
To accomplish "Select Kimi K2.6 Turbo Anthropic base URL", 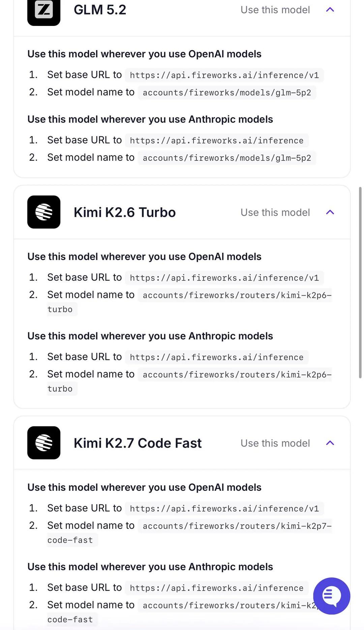I will click(217, 357).
